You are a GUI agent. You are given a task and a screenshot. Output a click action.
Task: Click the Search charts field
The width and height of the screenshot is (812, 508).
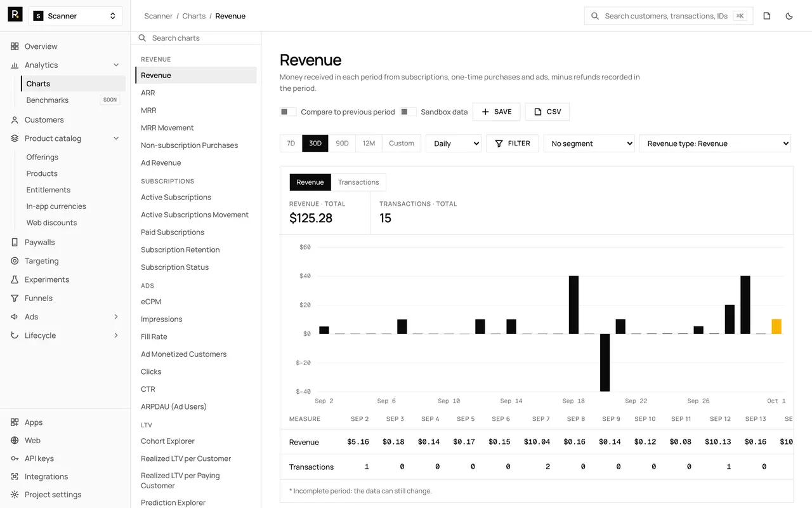click(x=197, y=38)
